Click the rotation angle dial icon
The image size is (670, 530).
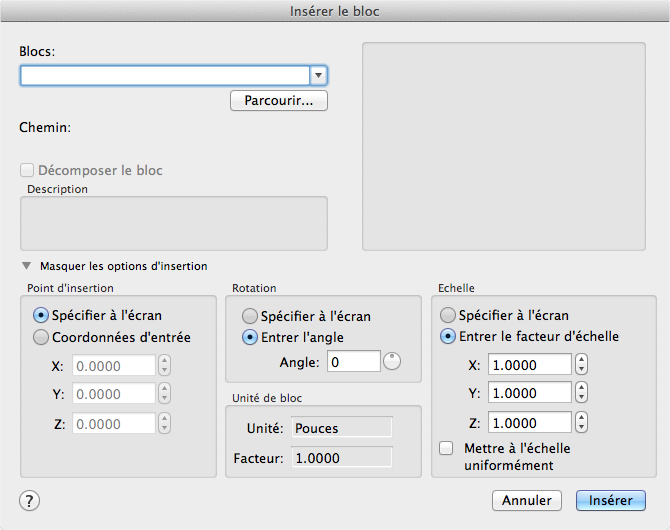pos(392,361)
